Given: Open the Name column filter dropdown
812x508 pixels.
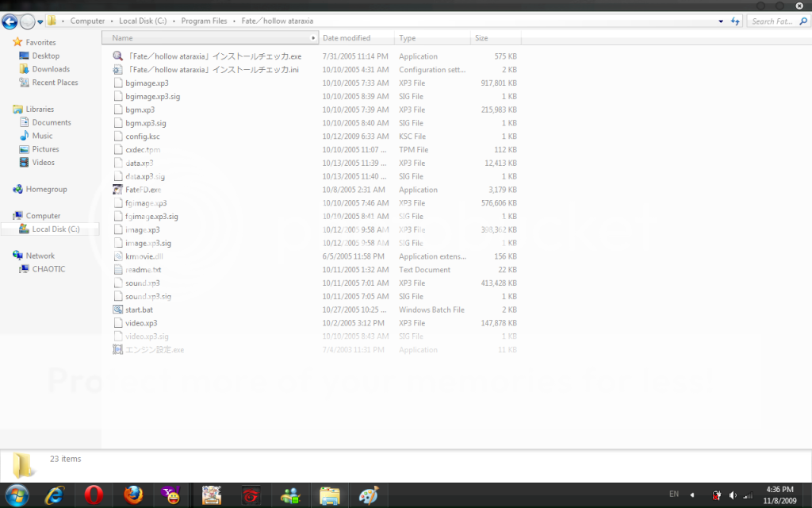Looking at the screenshot, I should [312, 38].
